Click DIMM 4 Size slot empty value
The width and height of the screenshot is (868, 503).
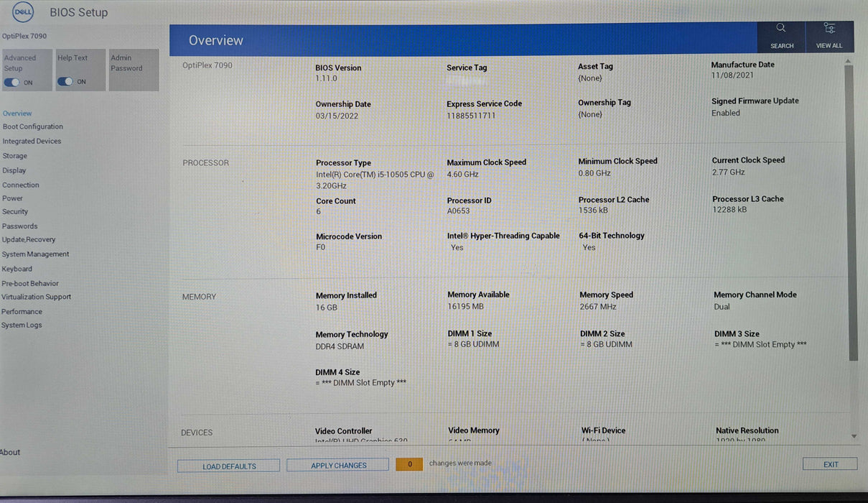coord(360,383)
